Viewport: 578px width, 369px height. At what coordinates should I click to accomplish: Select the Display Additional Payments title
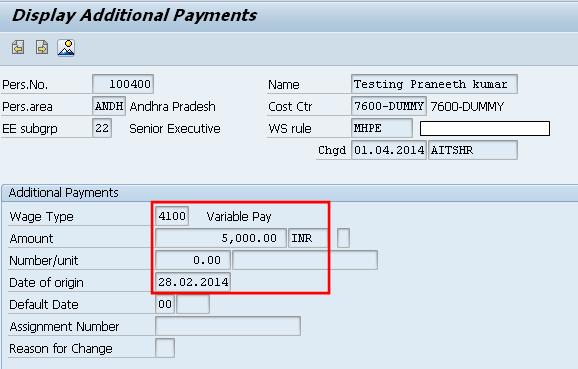click(135, 15)
